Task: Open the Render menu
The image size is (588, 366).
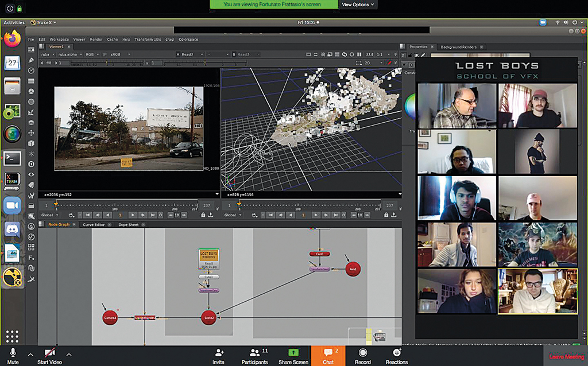Action: click(96, 40)
